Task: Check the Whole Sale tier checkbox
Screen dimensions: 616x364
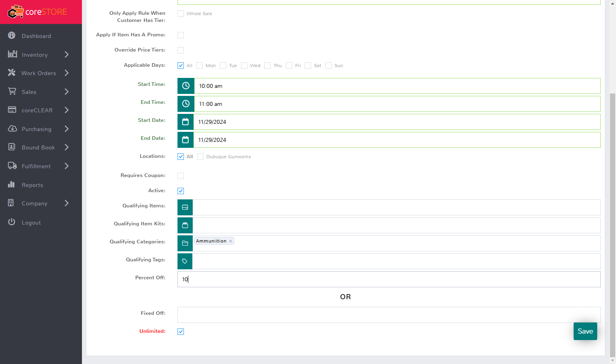Action: point(181,14)
